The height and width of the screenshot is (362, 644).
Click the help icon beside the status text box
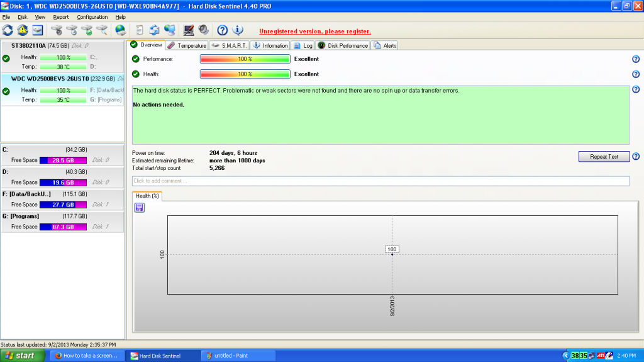click(x=636, y=89)
